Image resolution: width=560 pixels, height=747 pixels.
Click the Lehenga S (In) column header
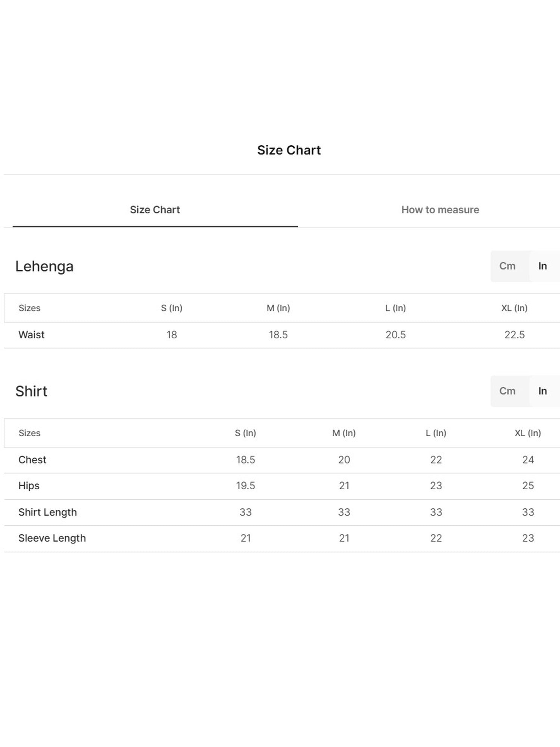(x=172, y=308)
